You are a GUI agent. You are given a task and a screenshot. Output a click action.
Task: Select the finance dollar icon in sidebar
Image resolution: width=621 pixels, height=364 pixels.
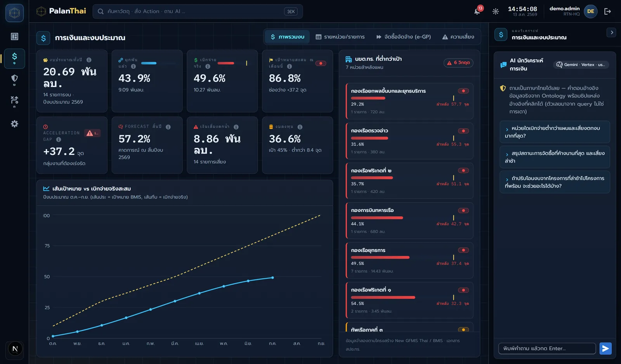(14, 58)
